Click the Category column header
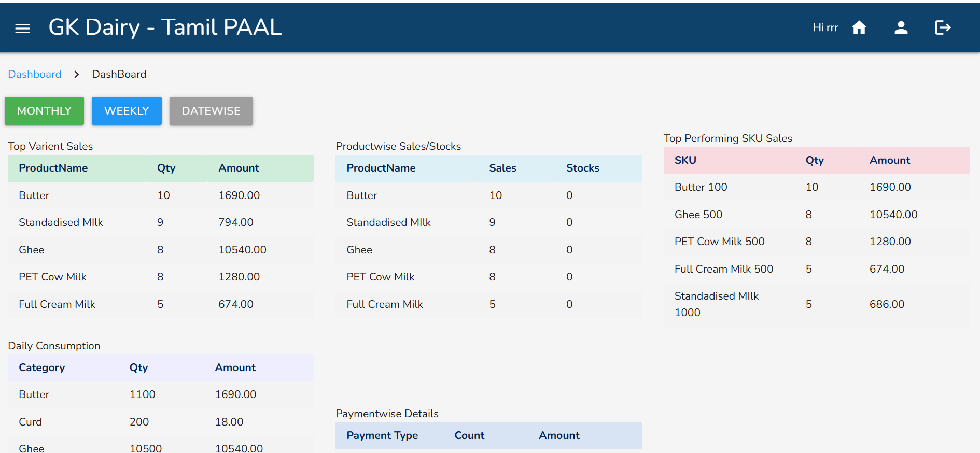 click(42, 367)
